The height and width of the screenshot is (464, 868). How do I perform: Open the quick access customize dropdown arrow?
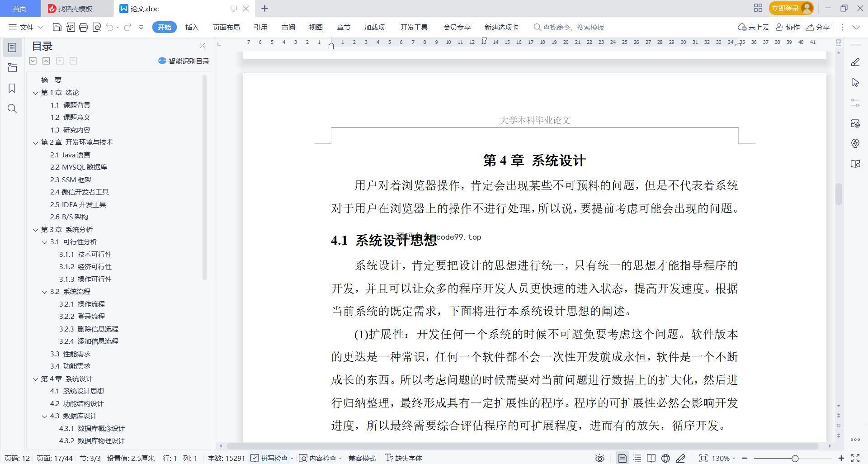point(141,27)
